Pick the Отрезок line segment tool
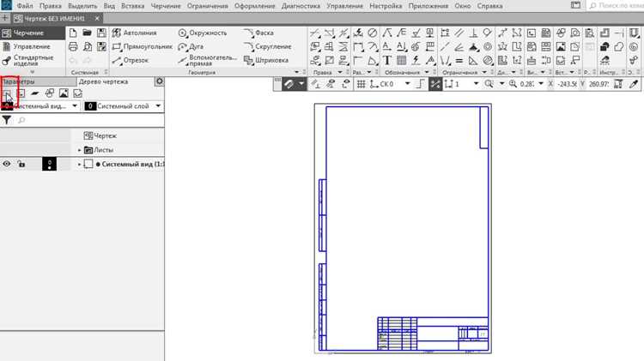 pos(131,60)
